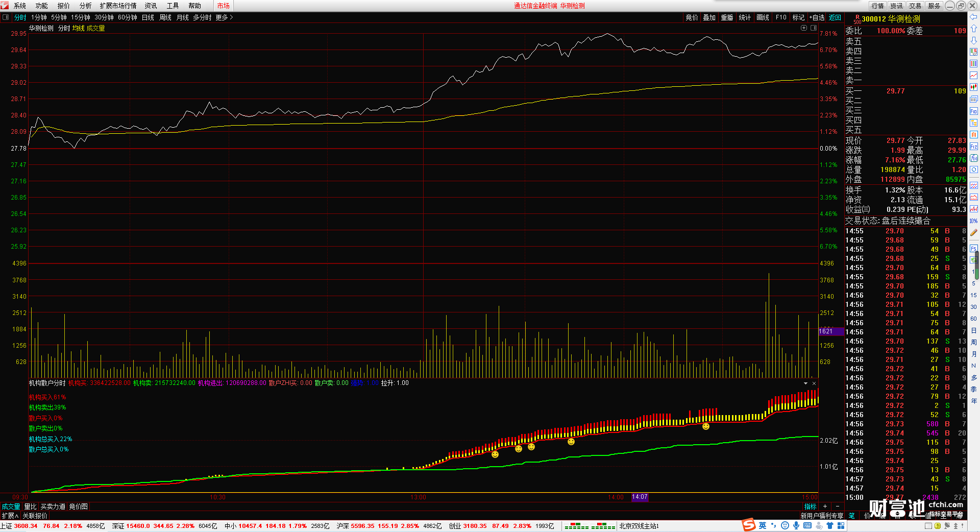Switch chart to 5分钟 period
The image size is (980, 532).
tap(59, 17)
